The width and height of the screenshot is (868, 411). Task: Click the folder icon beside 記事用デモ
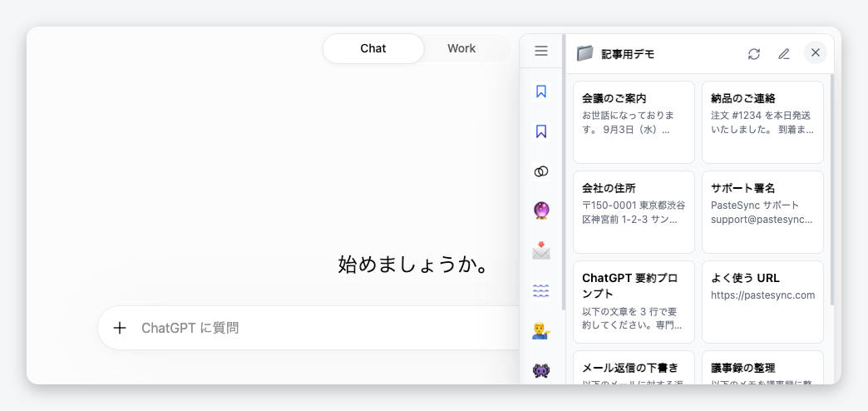(x=584, y=54)
